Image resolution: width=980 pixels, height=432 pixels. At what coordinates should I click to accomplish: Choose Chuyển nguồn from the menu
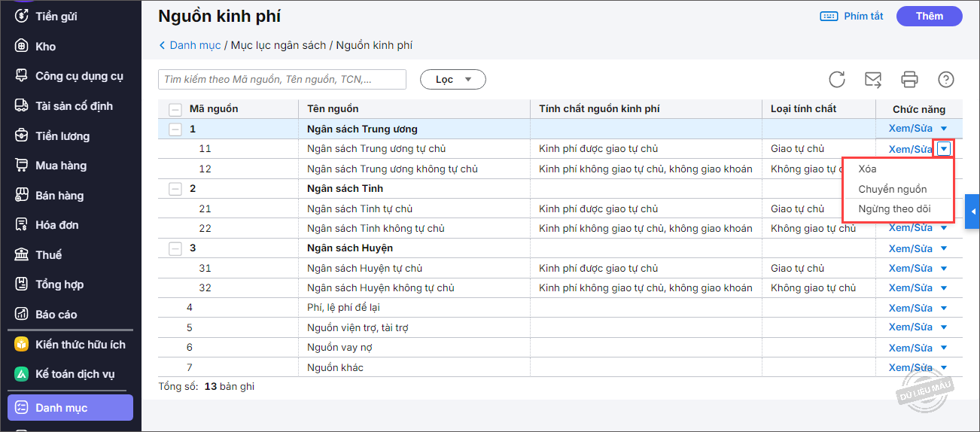point(892,190)
